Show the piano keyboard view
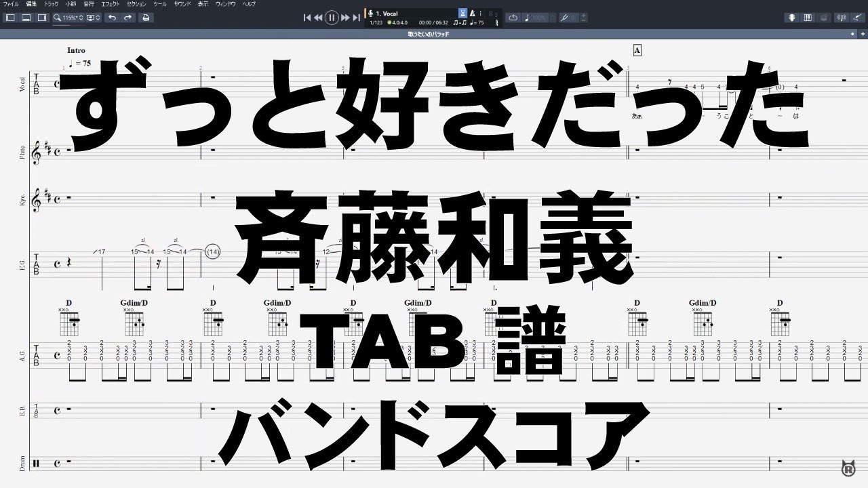Screen dimensions: 868x488 coord(808,18)
